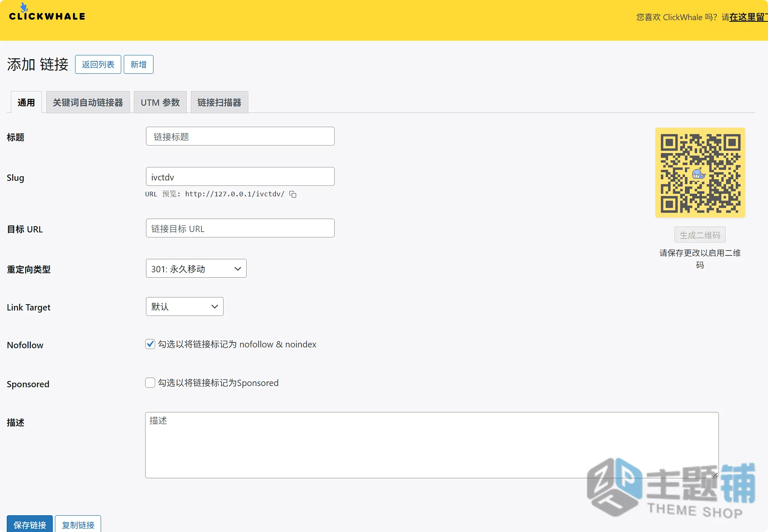Open the Link Target dropdown showing 默认
This screenshot has width=768, height=532.
coord(185,307)
